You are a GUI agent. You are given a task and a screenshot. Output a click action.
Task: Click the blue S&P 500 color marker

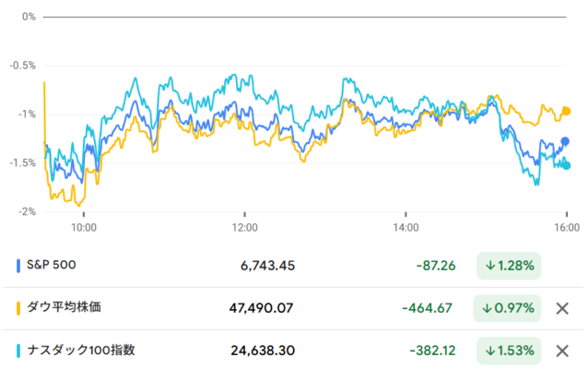coord(19,266)
